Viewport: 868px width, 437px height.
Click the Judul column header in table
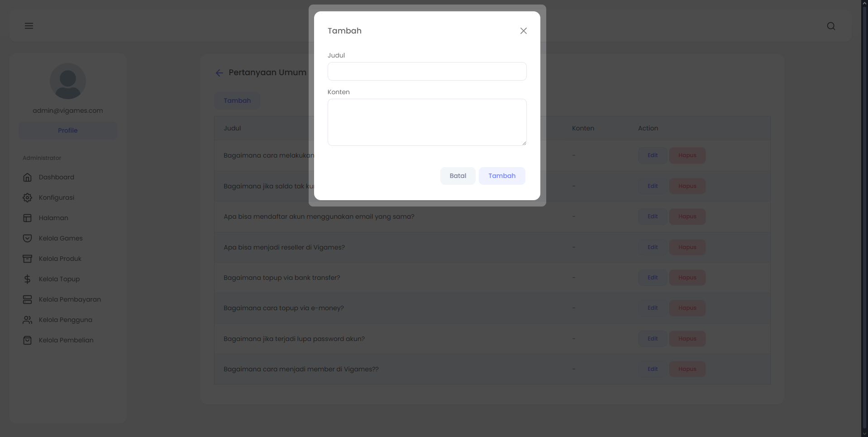[x=232, y=128]
